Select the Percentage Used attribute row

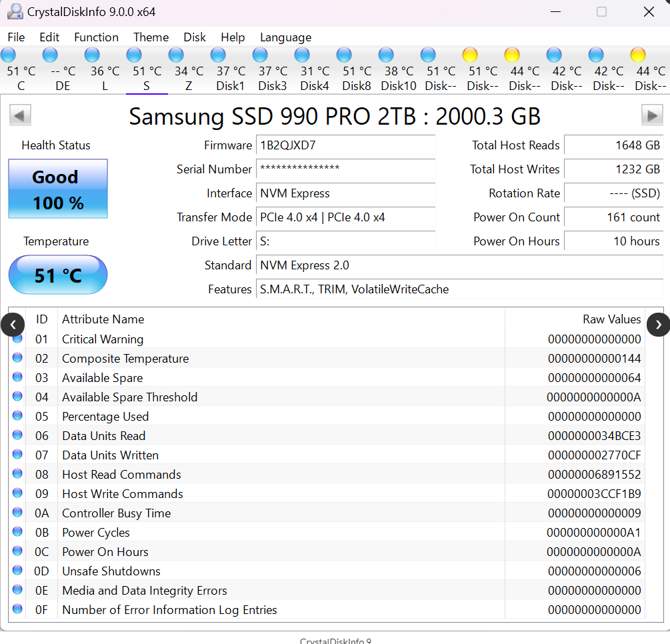(x=327, y=416)
